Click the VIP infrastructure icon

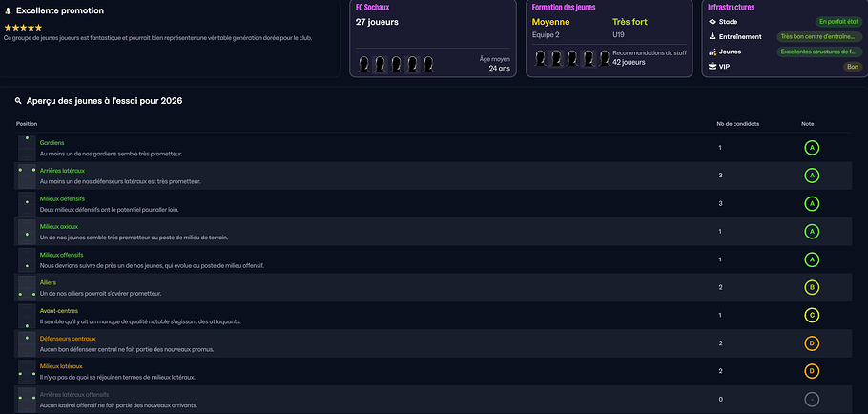[x=712, y=67]
